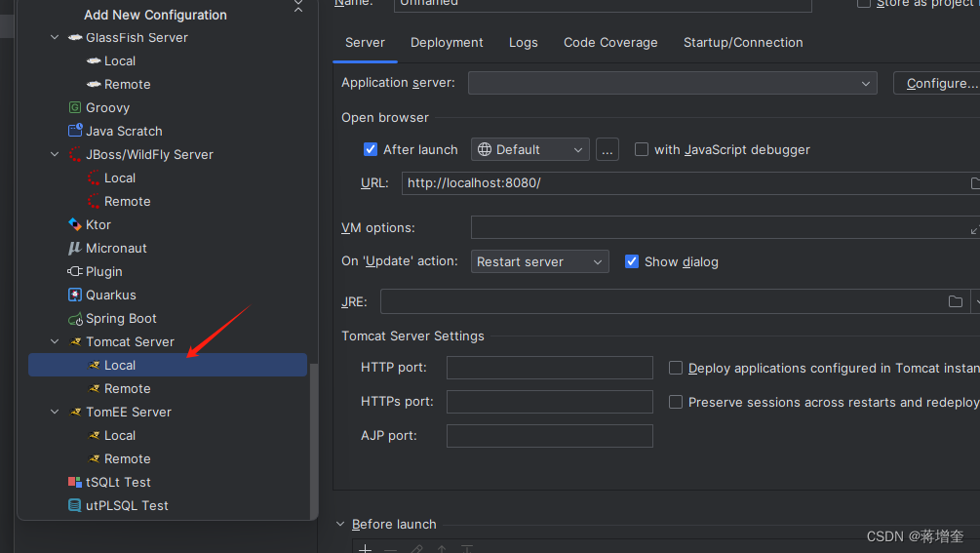Click the Tomcat Server cat icon
Image resolution: width=980 pixels, height=553 pixels.
[76, 341]
